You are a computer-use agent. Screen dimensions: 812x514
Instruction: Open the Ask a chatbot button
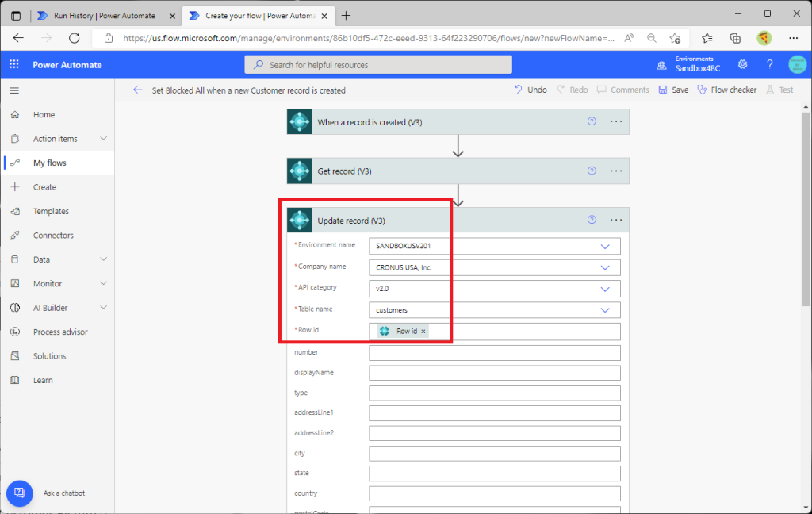pos(20,493)
